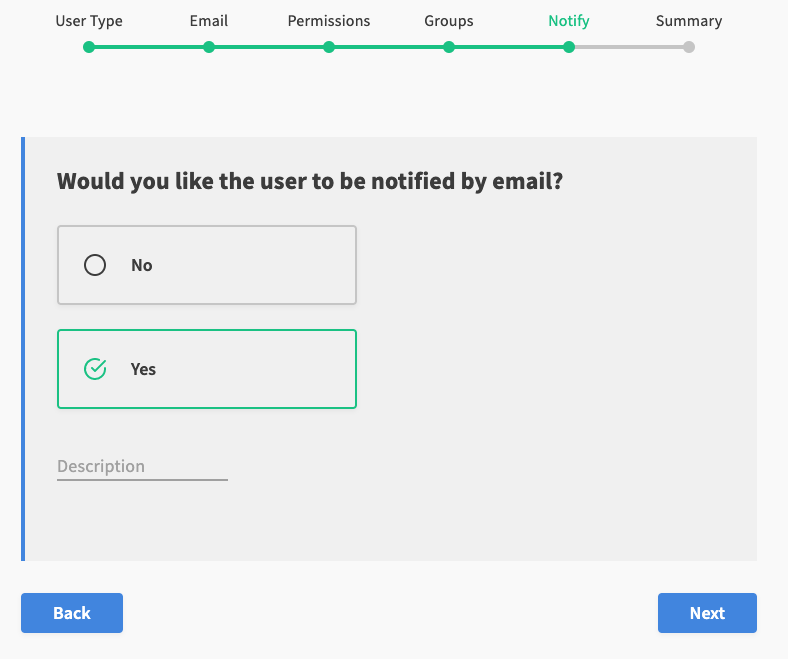Image resolution: width=788 pixels, height=659 pixels.
Task: Click the gray dot under Summary
Action: pyautogui.click(x=689, y=47)
